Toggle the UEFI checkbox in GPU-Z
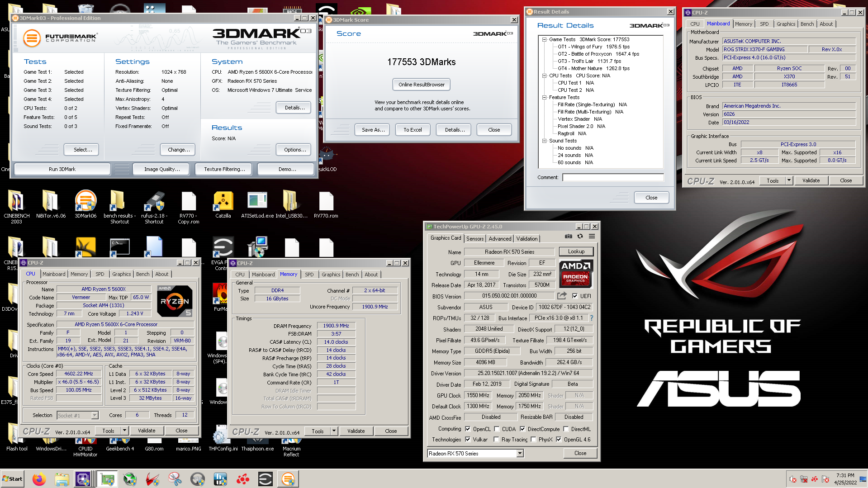This screenshot has height=488, width=868. point(575,296)
